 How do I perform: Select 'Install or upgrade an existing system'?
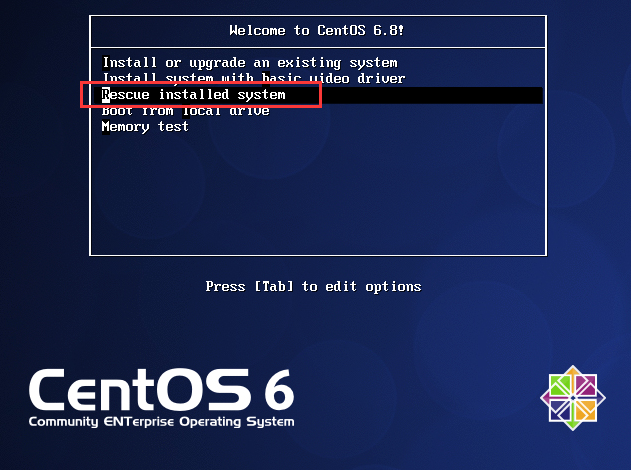pyautogui.click(x=250, y=63)
